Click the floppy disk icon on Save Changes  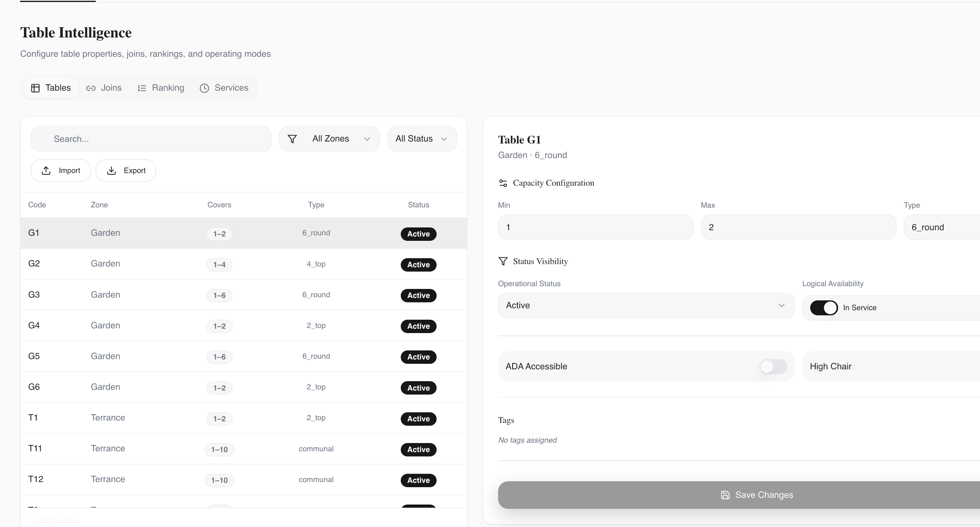coord(725,495)
